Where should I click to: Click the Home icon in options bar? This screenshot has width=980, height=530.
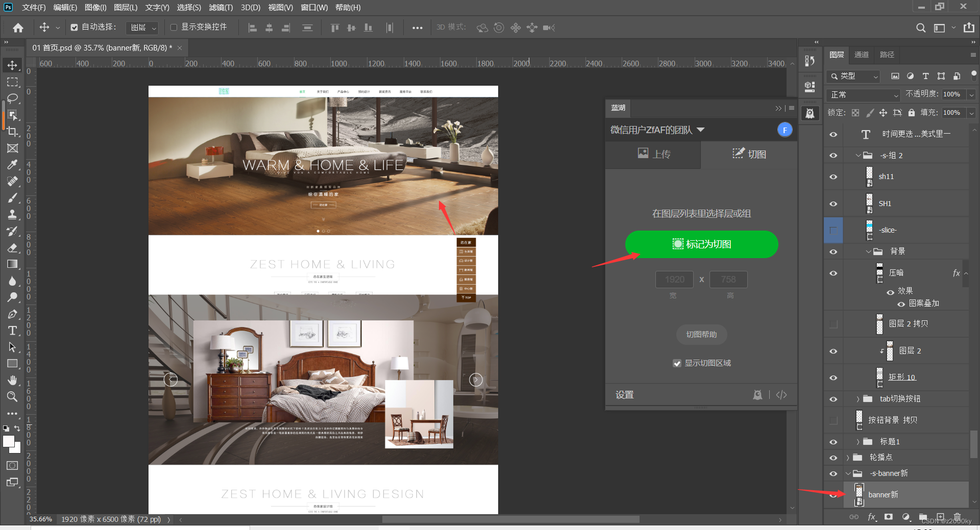pyautogui.click(x=18, y=28)
